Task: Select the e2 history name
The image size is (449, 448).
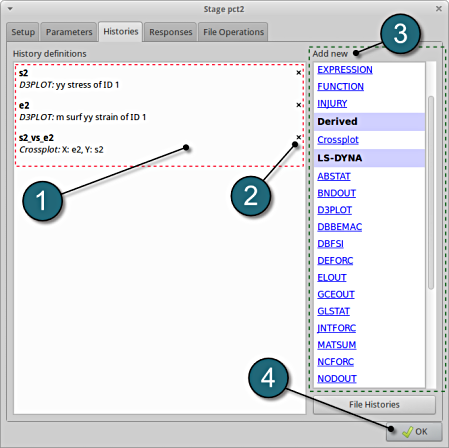Action: point(24,105)
